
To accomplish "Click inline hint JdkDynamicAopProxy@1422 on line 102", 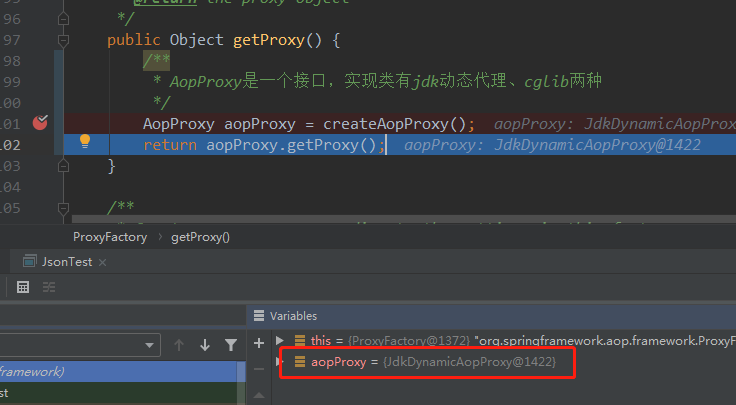I will click(x=597, y=145).
